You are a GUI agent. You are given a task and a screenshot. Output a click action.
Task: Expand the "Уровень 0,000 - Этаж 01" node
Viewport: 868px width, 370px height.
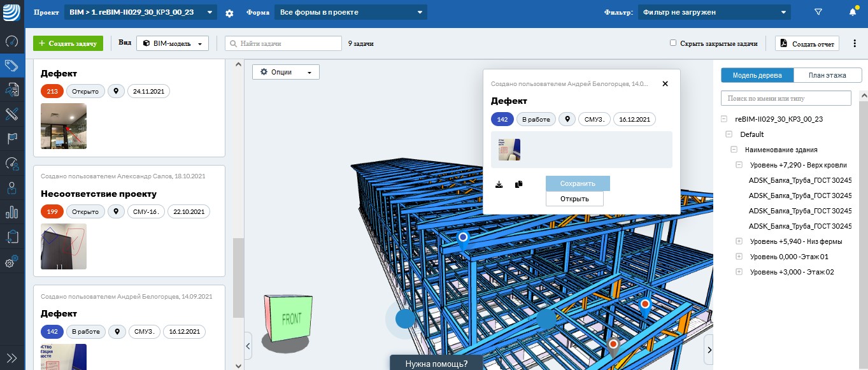tap(739, 257)
